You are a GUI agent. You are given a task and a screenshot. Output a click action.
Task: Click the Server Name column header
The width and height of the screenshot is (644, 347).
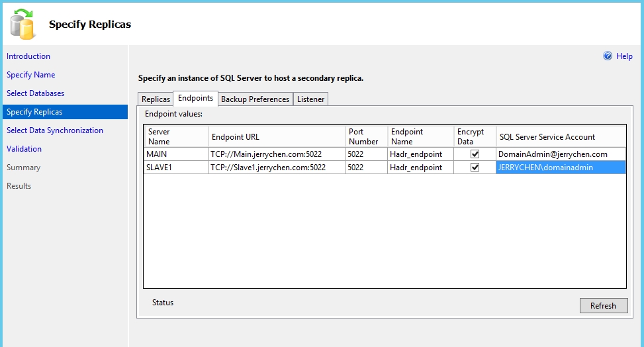pyautogui.click(x=176, y=136)
